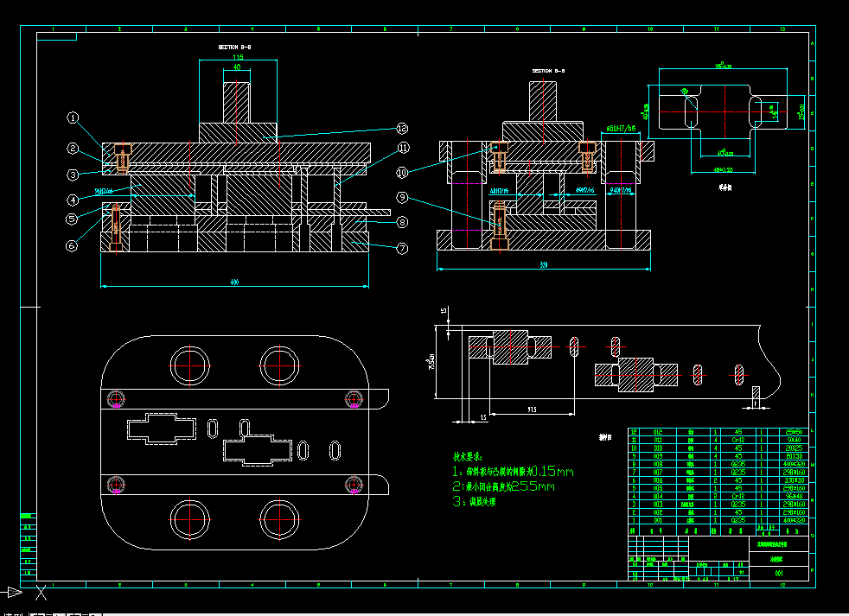Image resolution: width=849 pixels, height=616 pixels.
Task: Select part code 008 in the parts list
Action: [658, 465]
